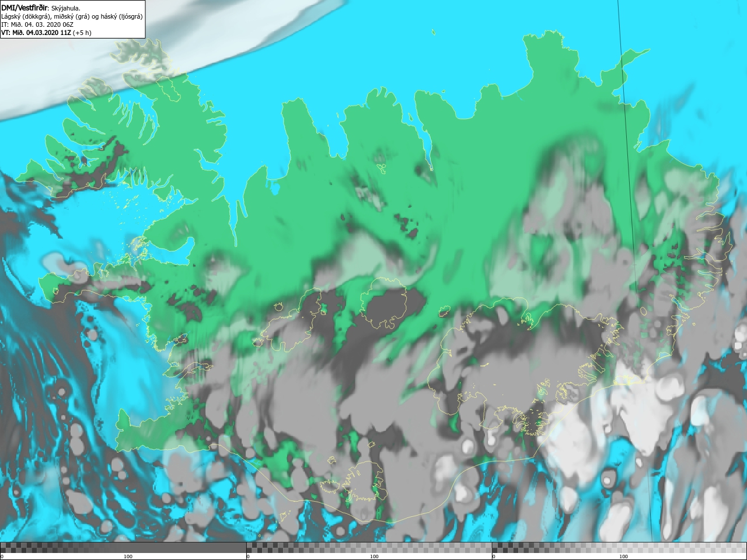Click the medium gray mid-cloud color scale bar
The width and height of the screenshot is (747, 560).
tap(369, 548)
